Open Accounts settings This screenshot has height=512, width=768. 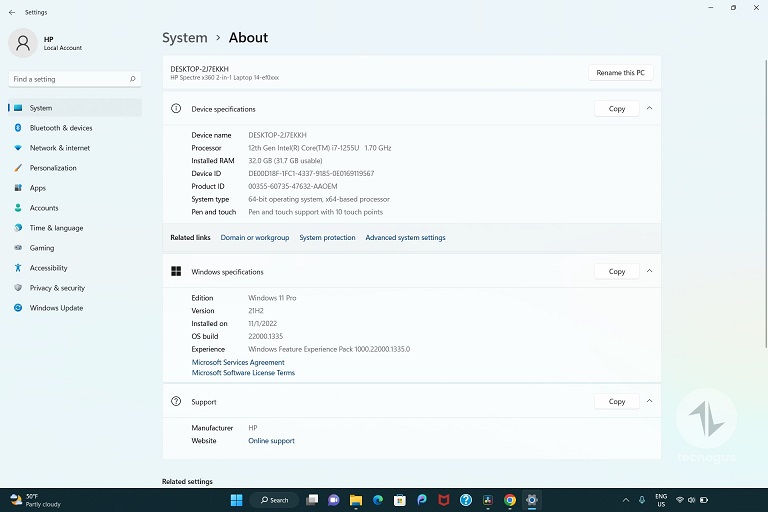pyautogui.click(x=75, y=208)
